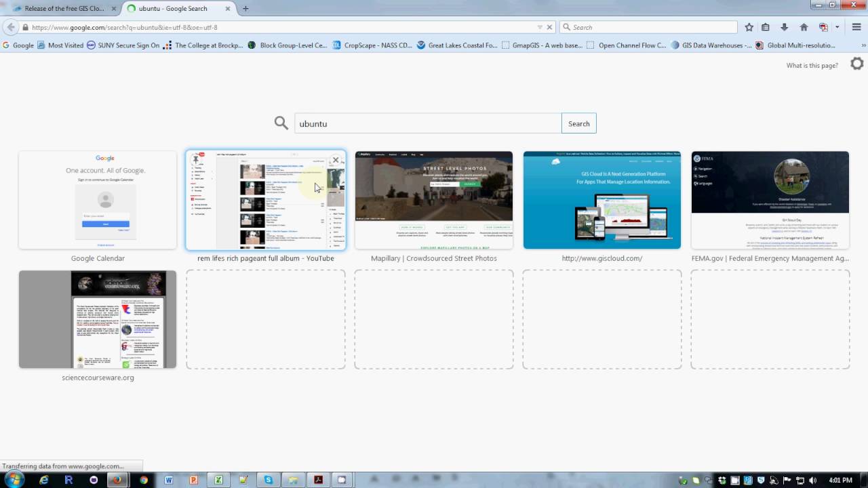Open new tab page settings gear
This screenshot has width=868, height=488.
857,64
